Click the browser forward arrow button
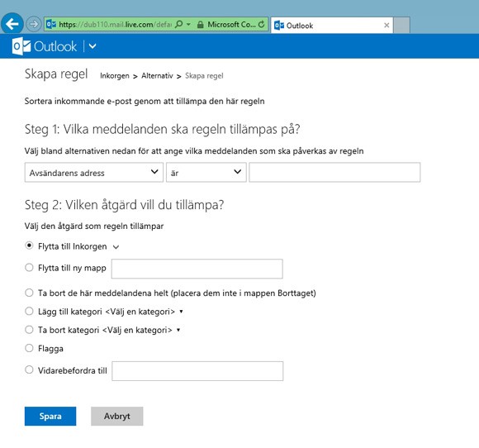Image resolution: width=479 pixels, height=448 pixels. tap(33, 24)
